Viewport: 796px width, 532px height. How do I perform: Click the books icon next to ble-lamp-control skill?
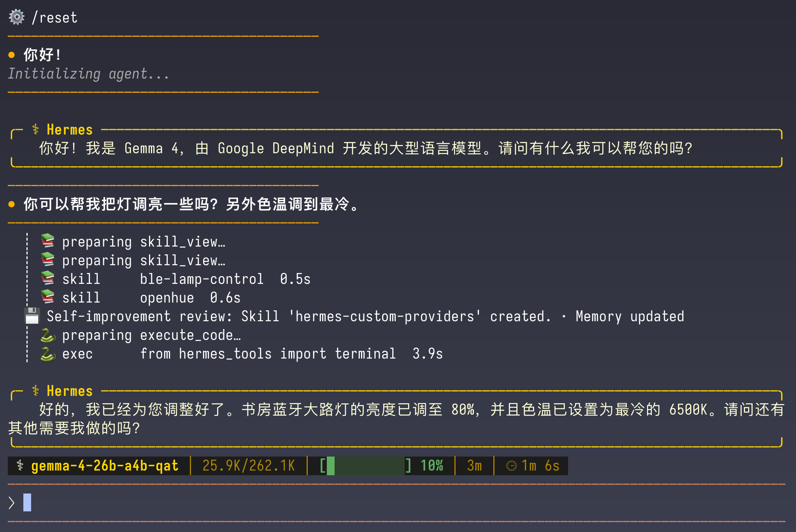(x=47, y=278)
